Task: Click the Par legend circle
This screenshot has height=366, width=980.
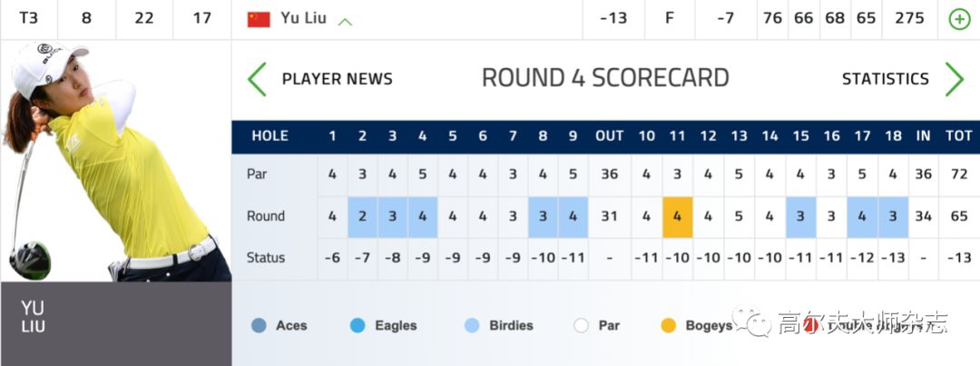Action: tap(582, 325)
